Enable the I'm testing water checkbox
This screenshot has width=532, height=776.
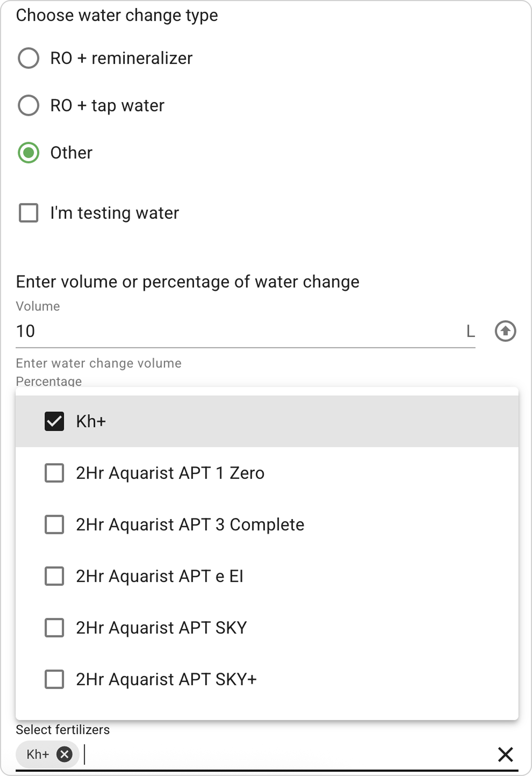point(29,213)
